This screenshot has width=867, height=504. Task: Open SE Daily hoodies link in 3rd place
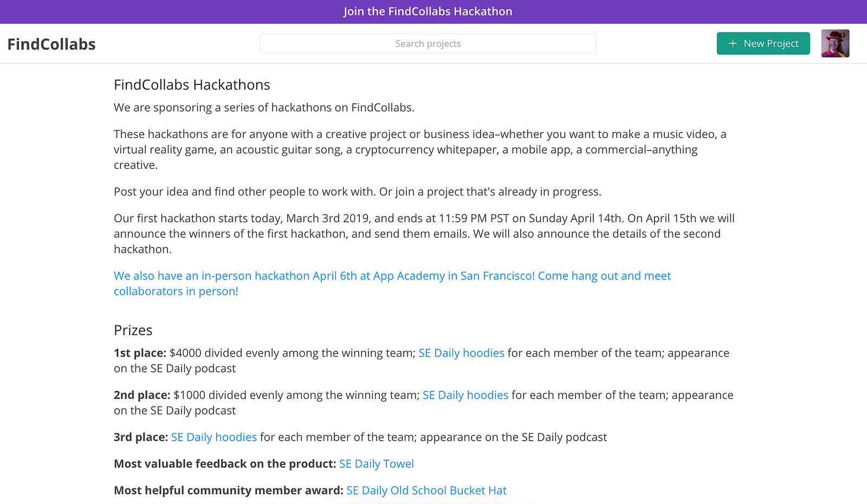(214, 437)
